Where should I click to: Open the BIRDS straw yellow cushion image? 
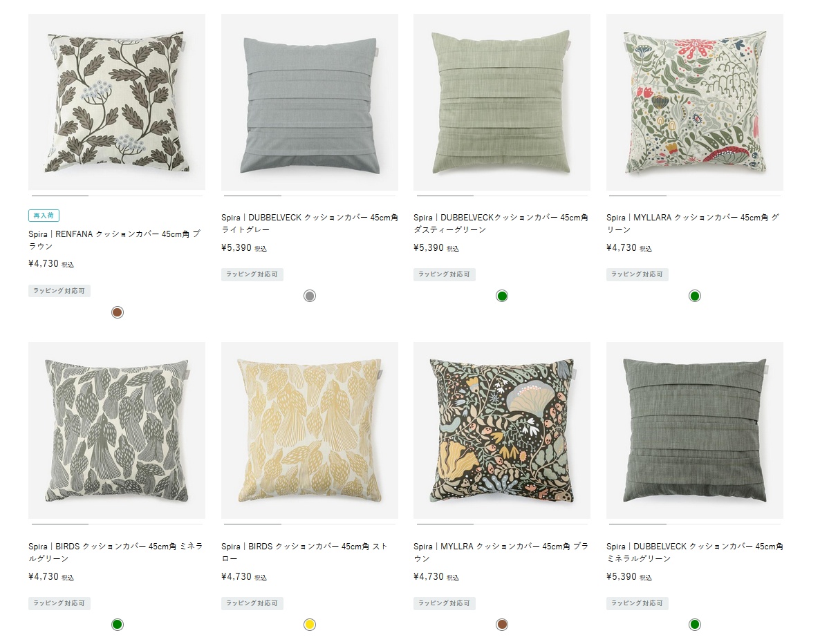(x=310, y=430)
